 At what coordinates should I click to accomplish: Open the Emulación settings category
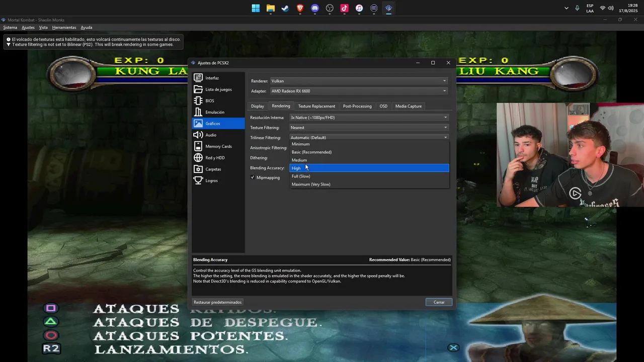tap(218, 112)
